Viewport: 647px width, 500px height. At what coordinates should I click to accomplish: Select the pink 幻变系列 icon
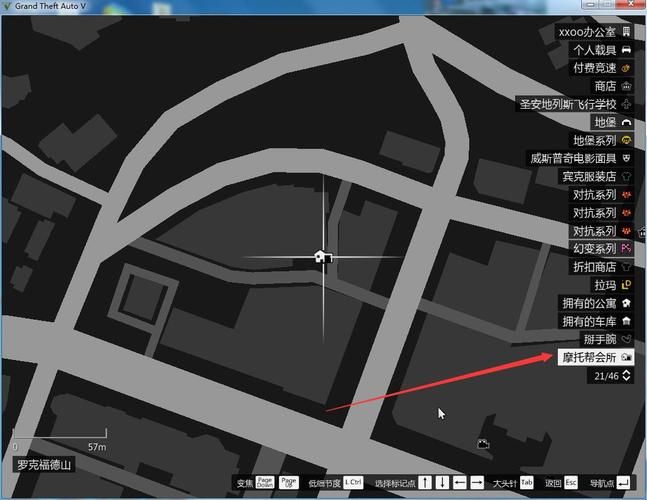coord(626,248)
